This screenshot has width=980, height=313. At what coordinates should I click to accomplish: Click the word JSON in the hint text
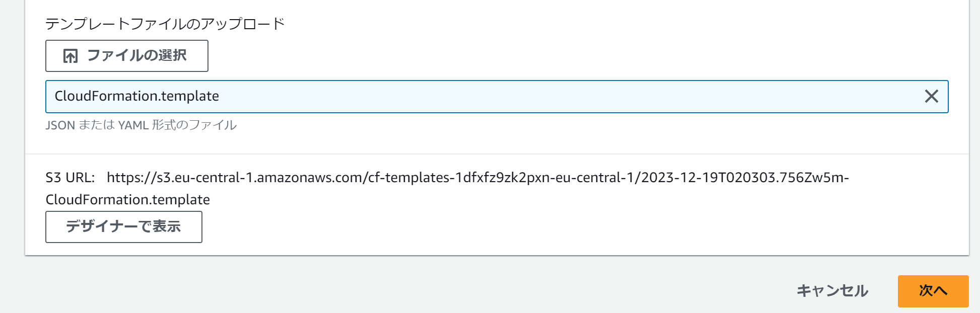[x=60, y=125]
